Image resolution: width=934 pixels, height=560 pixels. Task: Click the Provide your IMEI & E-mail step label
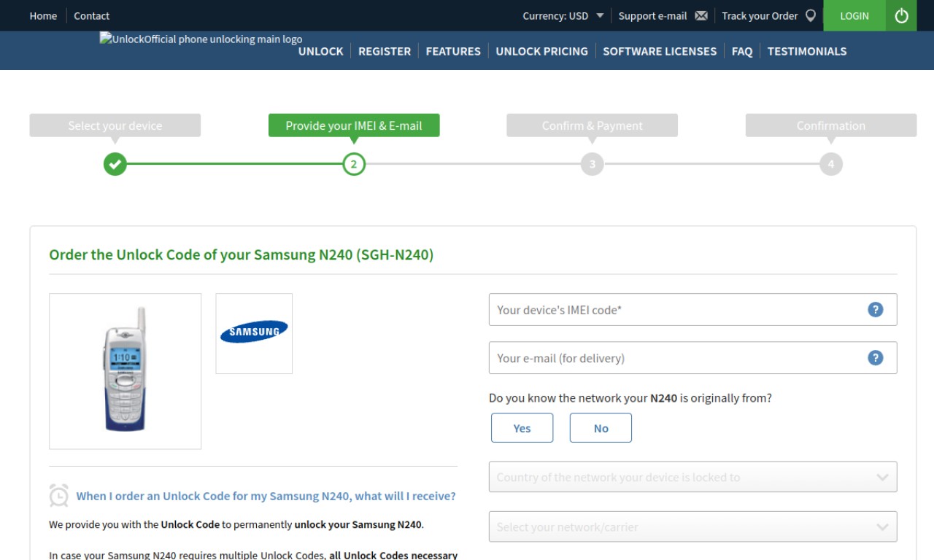pos(354,125)
